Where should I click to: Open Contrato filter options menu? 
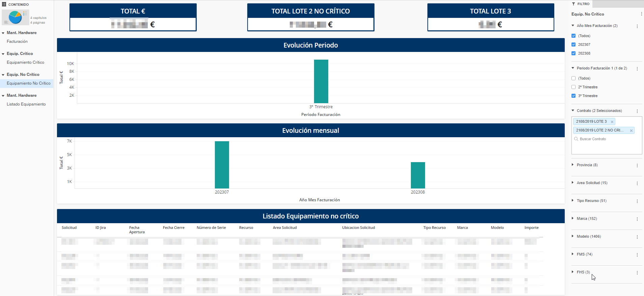click(637, 111)
